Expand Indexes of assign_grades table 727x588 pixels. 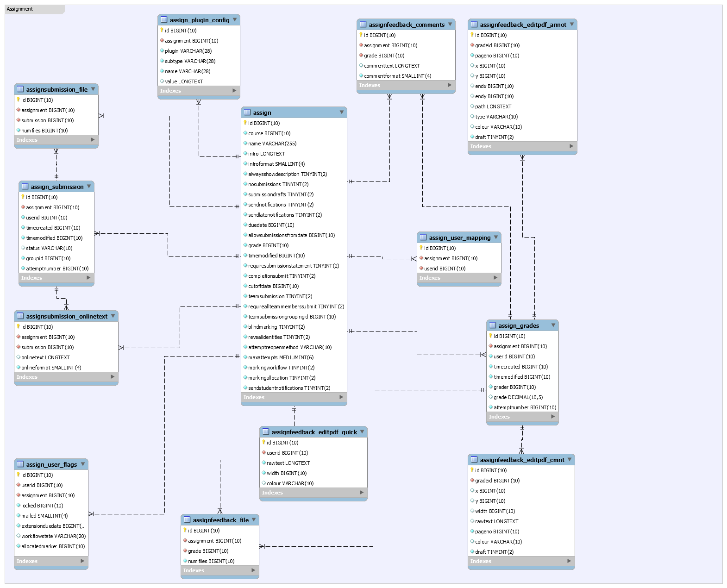coord(553,417)
